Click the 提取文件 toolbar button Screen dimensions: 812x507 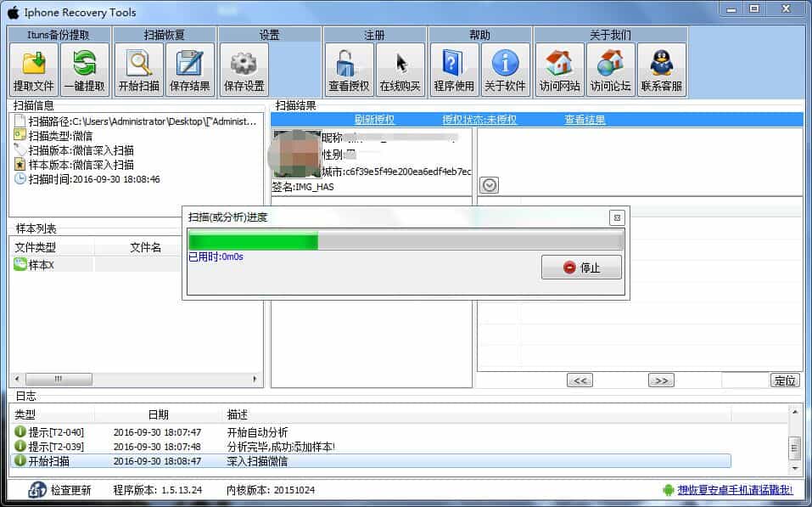pos(34,70)
